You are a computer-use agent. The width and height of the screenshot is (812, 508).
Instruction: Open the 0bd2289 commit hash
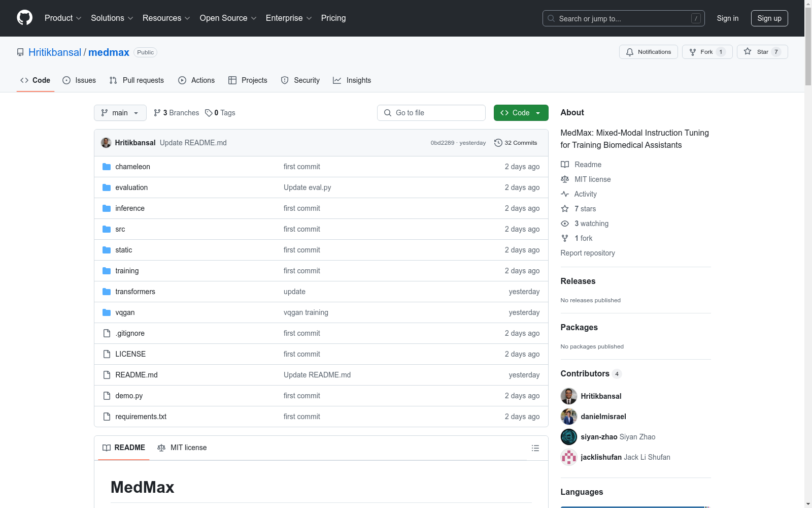[443, 143]
